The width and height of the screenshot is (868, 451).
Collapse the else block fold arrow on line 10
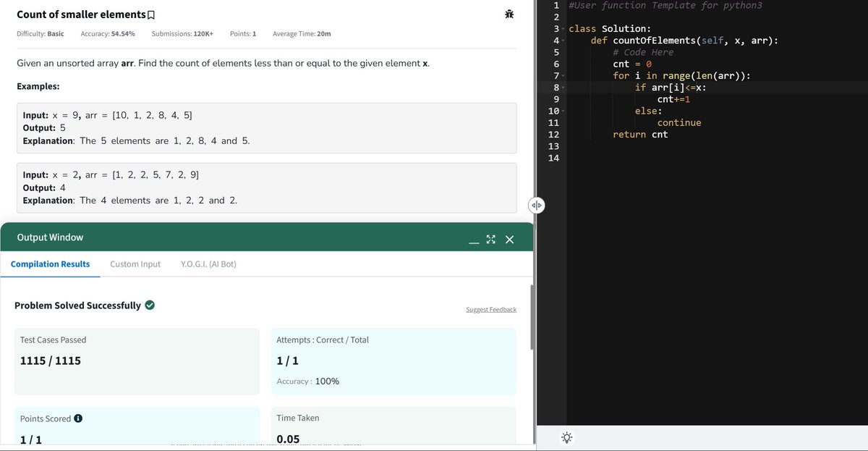point(563,111)
